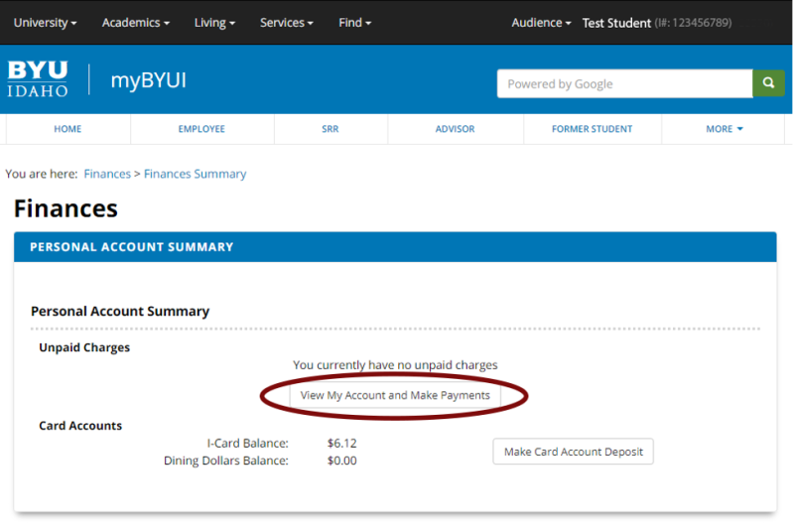
Task: Expand the Audience dropdown
Action: coord(541,22)
